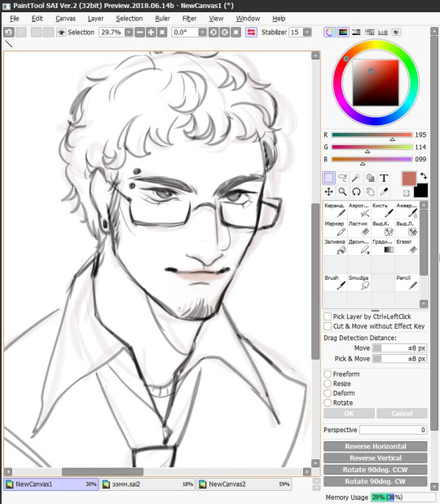Select the Text tool
Screen dimensions: 440x504
384,178
